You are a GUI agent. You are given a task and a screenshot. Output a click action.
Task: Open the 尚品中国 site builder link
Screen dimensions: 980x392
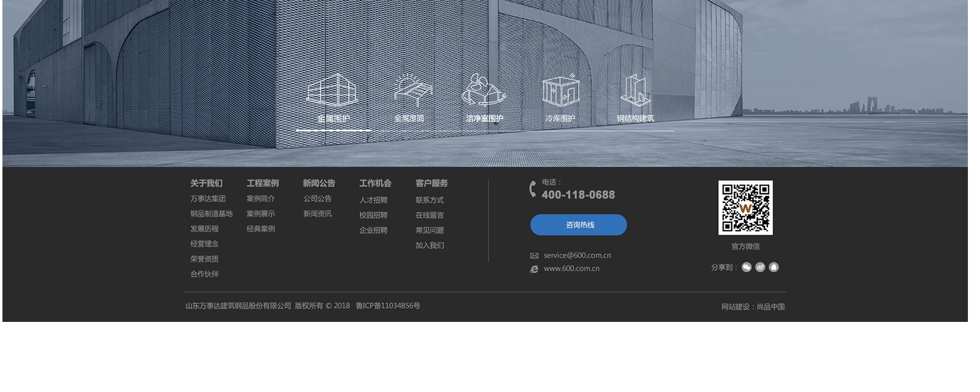[771, 307]
